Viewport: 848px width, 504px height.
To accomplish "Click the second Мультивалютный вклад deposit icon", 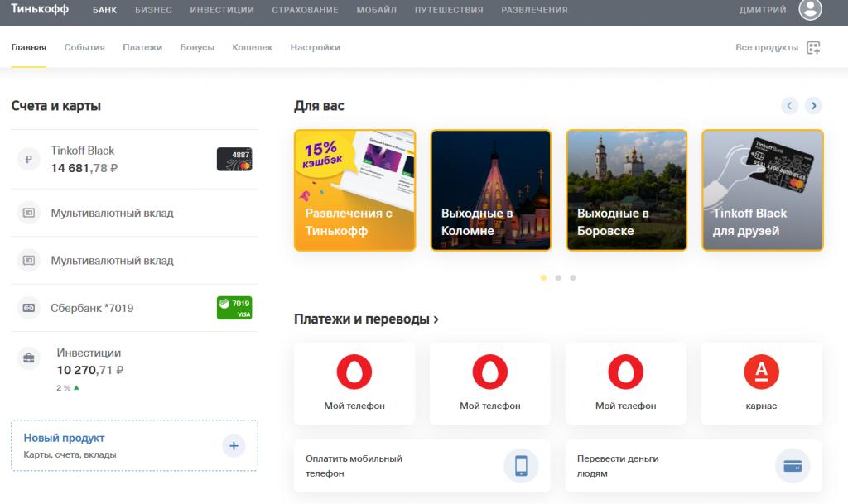I will coord(29,261).
